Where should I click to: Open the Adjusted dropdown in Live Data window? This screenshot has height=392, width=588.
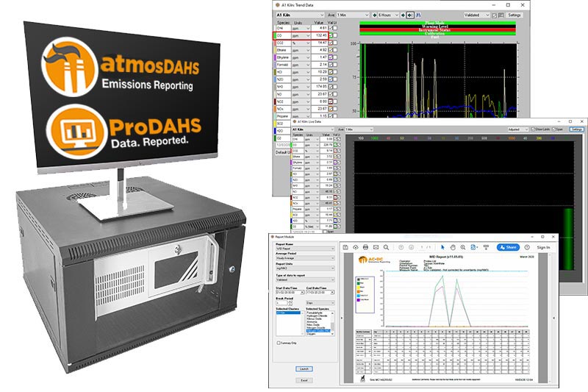(x=518, y=129)
